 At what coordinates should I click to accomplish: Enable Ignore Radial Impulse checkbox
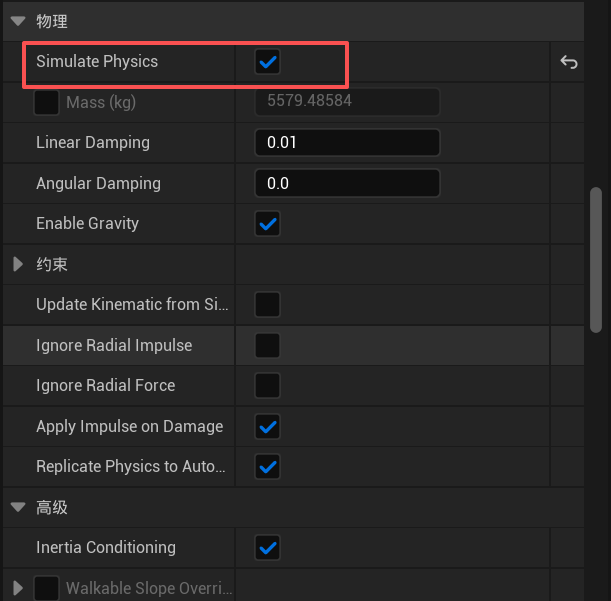pyautogui.click(x=267, y=345)
